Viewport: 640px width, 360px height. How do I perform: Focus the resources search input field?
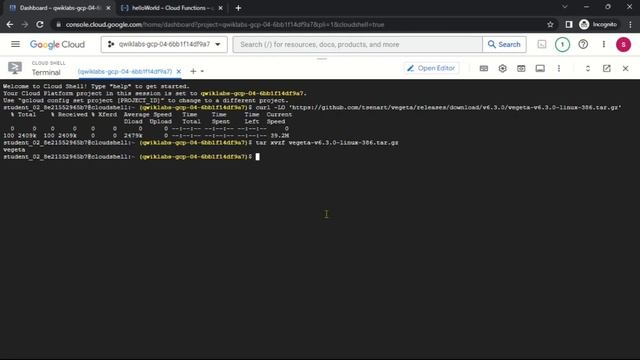[358, 44]
